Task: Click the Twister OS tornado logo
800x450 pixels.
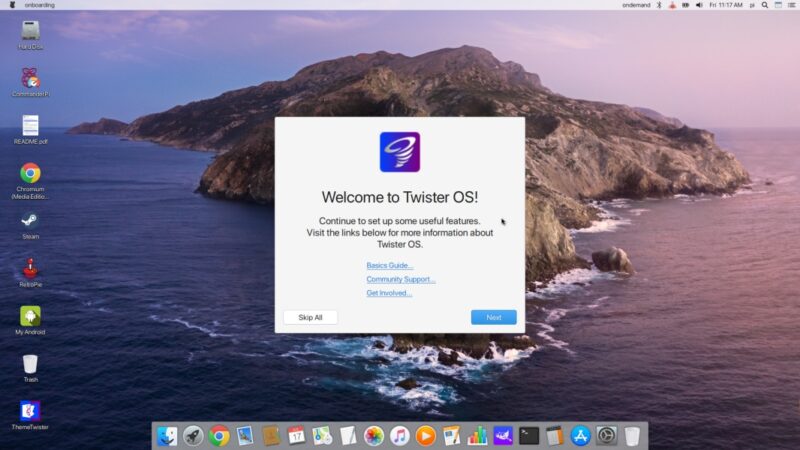Action: [x=399, y=152]
